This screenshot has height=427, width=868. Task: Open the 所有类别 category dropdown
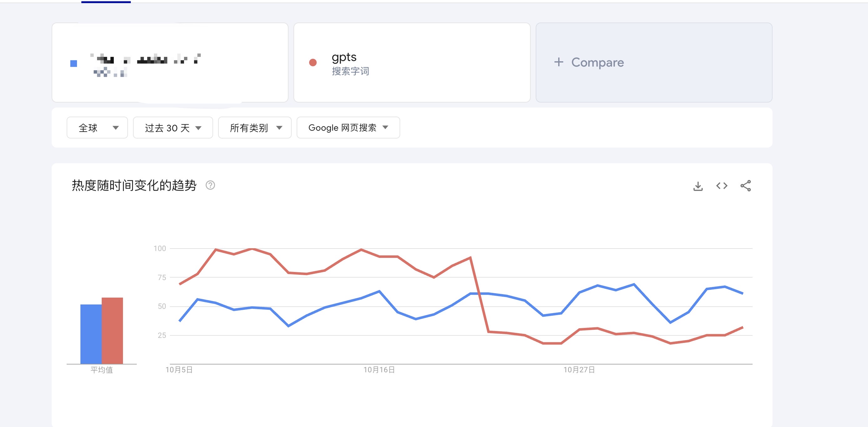coord(255,128)
